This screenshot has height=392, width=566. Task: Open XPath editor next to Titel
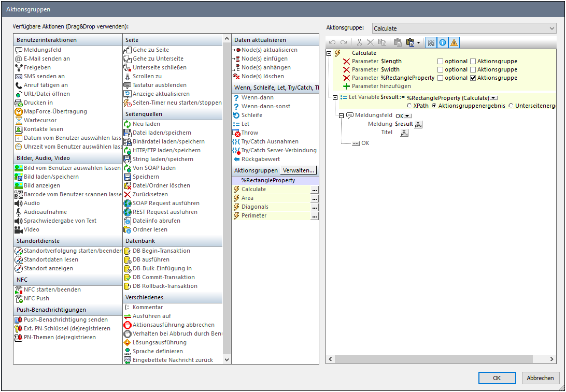coord(404,133)
